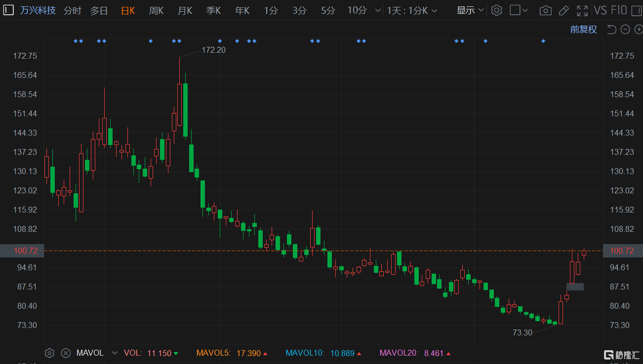The image size is (643, 364).
Task: Open the indicator settings gear near MAVOL
Action: click(x=49, y=353)
